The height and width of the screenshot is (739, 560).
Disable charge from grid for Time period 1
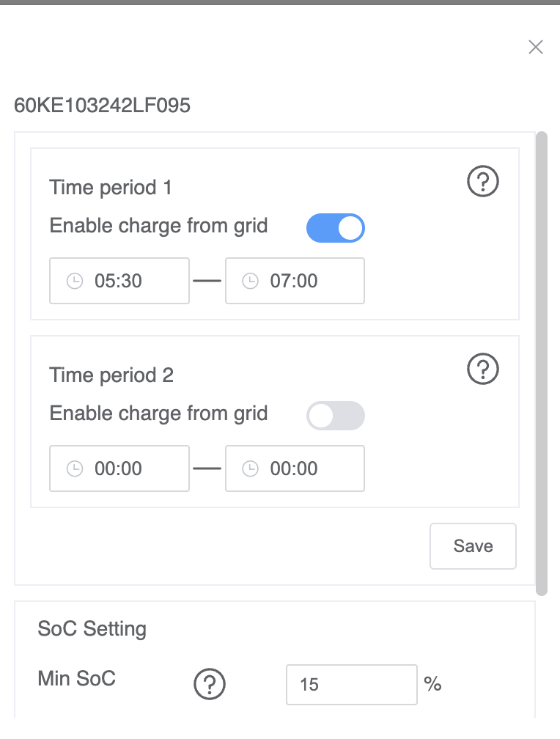[335, 228]
